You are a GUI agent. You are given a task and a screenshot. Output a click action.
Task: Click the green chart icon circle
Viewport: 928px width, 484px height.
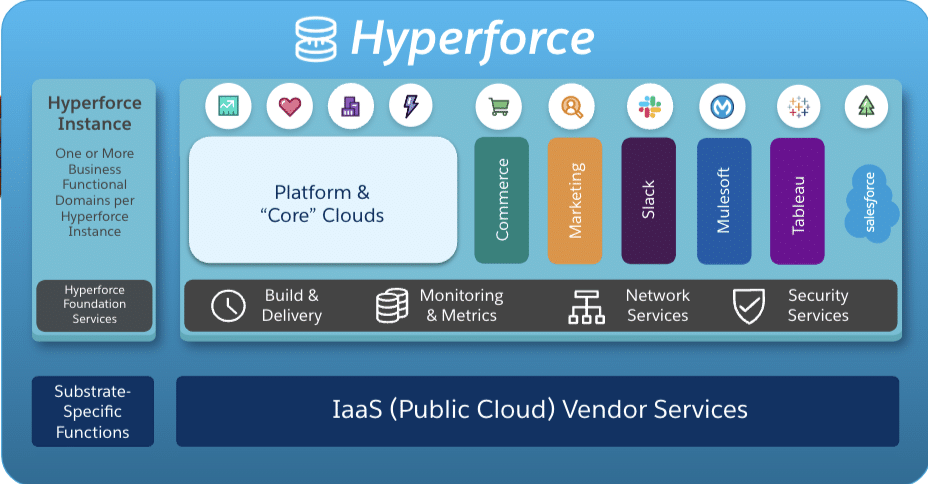228,106
